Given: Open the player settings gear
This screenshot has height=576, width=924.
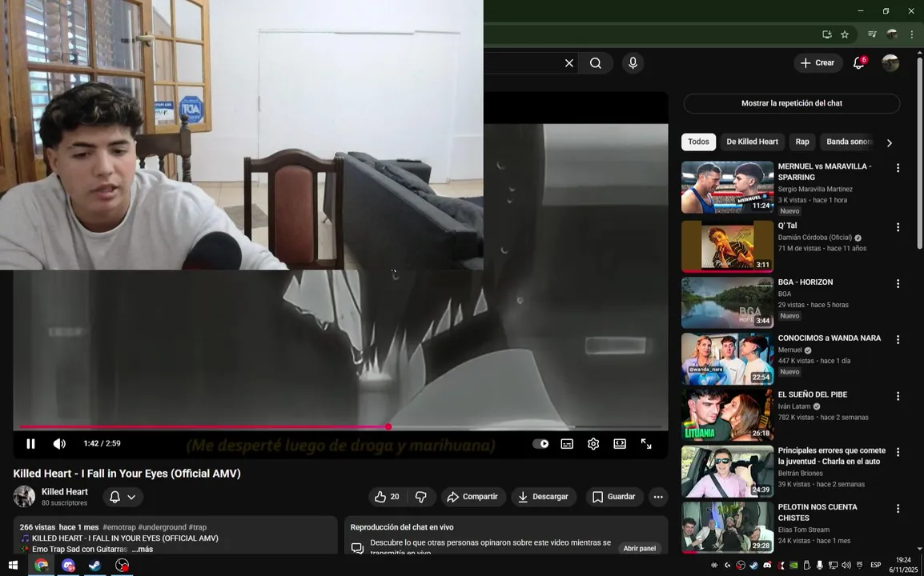Looking at the screenshot, I should (x=593, y=444).
